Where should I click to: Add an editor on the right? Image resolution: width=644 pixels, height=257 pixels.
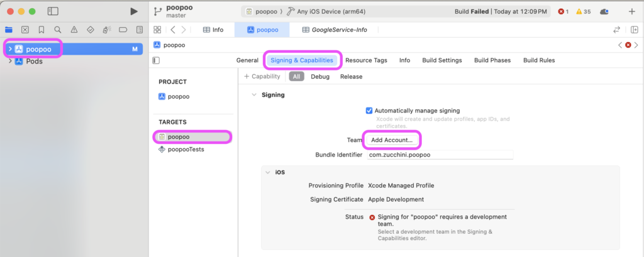point(635,30)
